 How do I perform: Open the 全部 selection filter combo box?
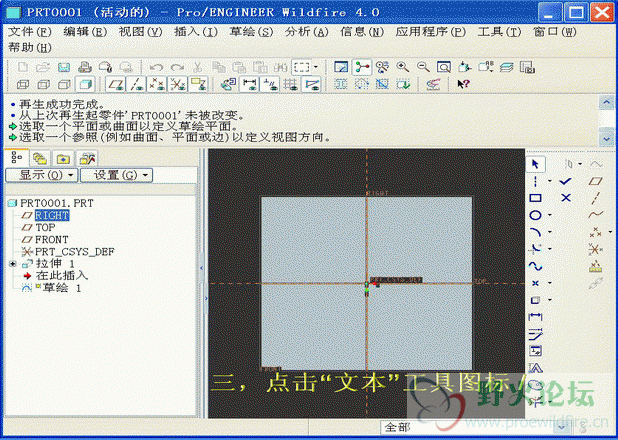477,427
